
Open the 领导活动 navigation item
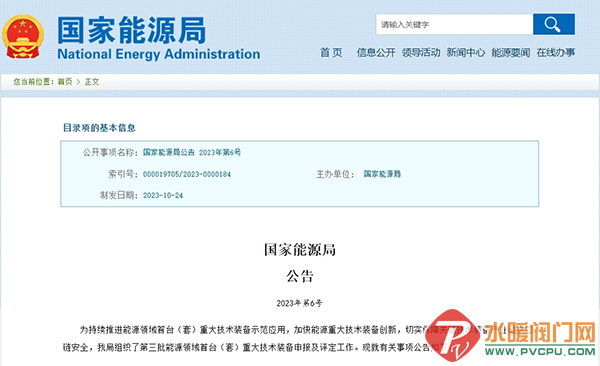coord(421,52)
